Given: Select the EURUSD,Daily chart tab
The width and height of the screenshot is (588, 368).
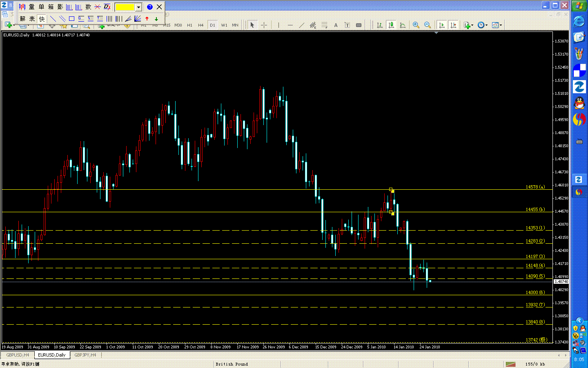Looking at the screenshot, I should pos(52,355).
